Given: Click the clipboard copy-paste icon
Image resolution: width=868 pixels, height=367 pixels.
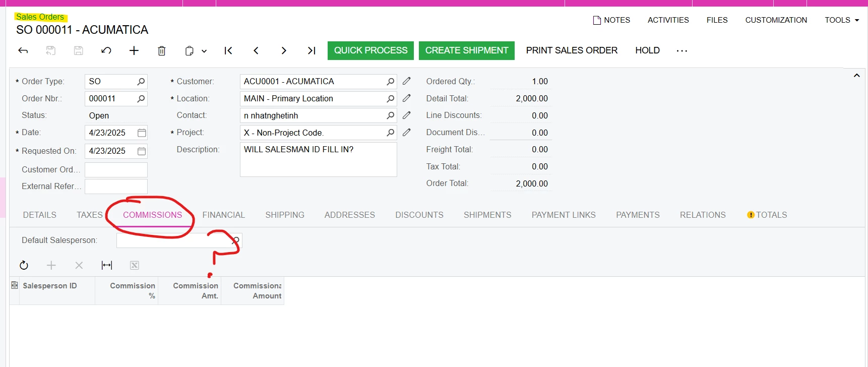Looking at the screenshot, I should coord(190,50).
